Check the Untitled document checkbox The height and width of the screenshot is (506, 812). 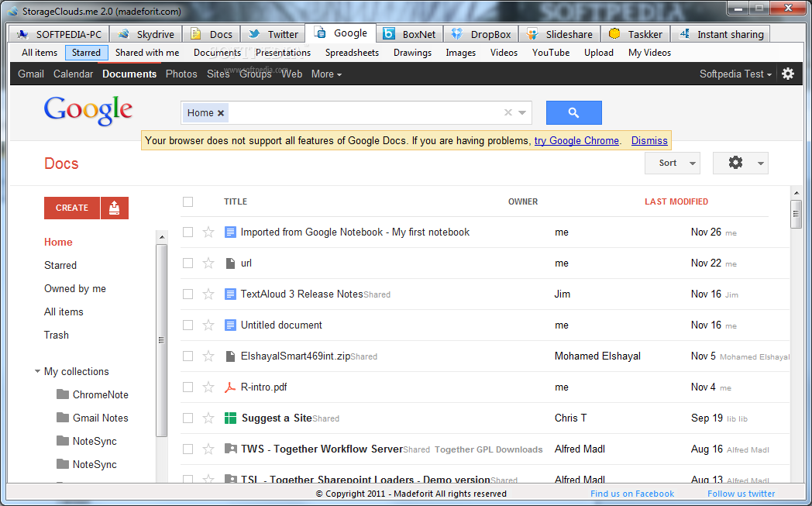tap(188, 325)
